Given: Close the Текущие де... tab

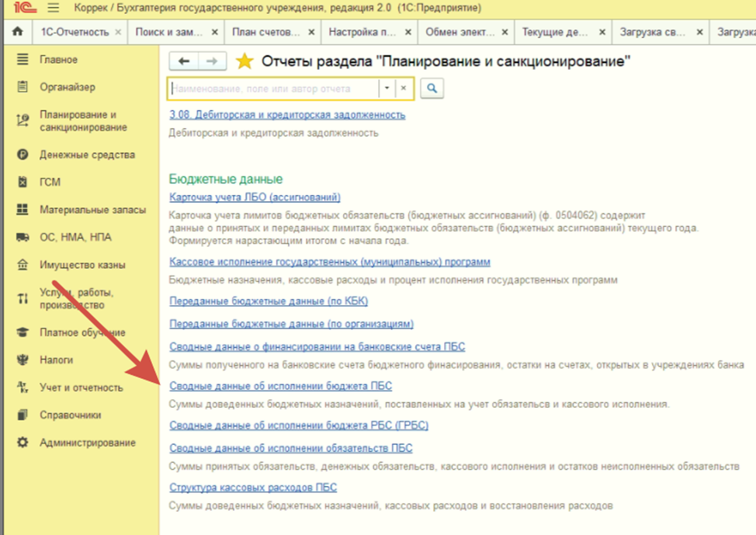Looking at the screenshot, I should [x=602, y=32].
